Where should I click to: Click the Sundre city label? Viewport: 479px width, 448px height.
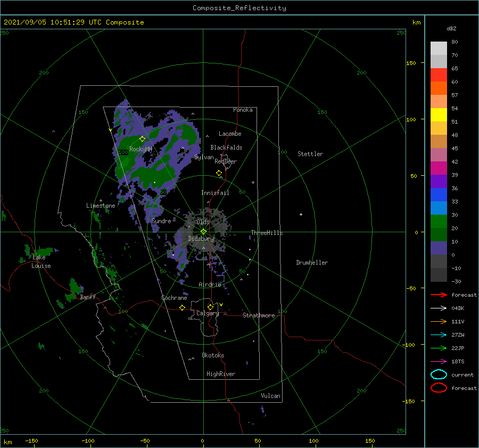162,221
